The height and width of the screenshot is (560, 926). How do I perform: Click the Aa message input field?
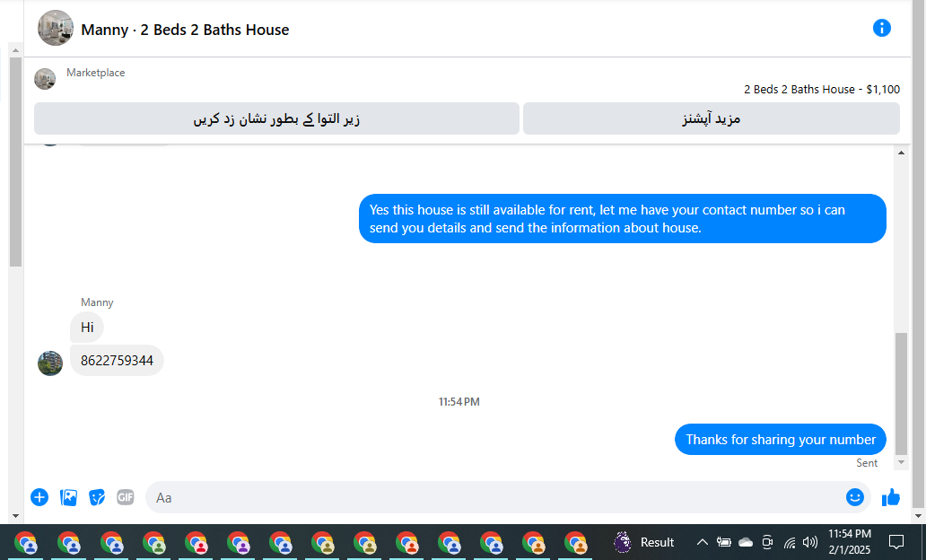pyautogui.click(x=495, y=497)
